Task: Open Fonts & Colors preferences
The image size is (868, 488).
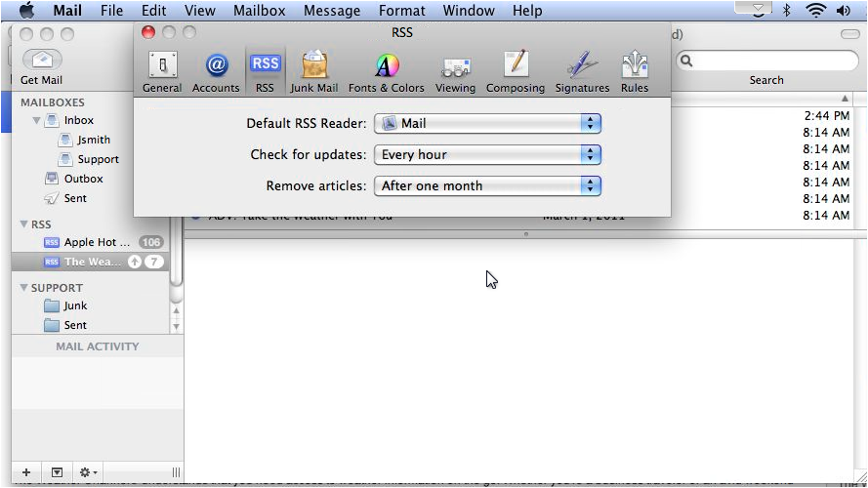Action: 387,72
